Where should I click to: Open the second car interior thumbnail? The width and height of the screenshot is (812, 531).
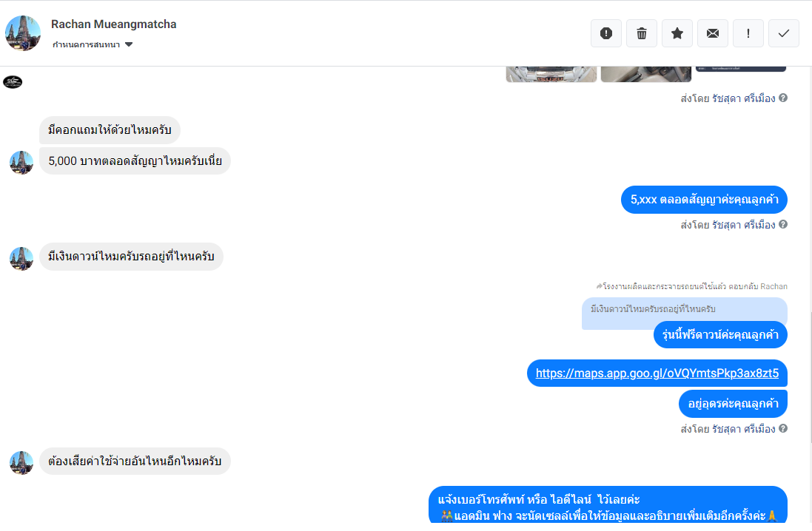coord(645,74)
